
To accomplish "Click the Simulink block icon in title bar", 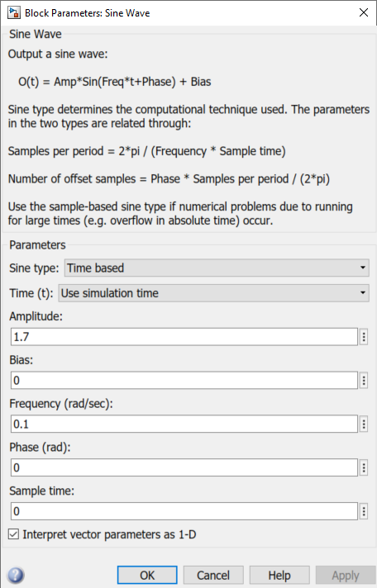I will [x=14, y=12].
